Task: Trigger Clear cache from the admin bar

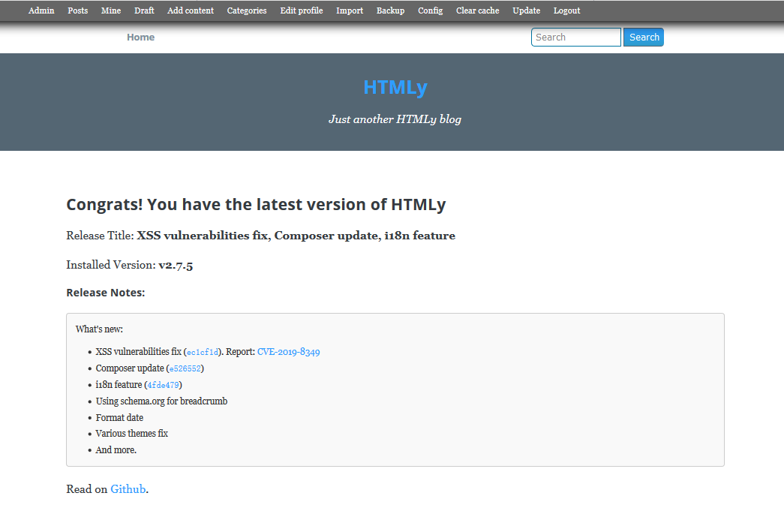Action: click(x=477, y=11)
